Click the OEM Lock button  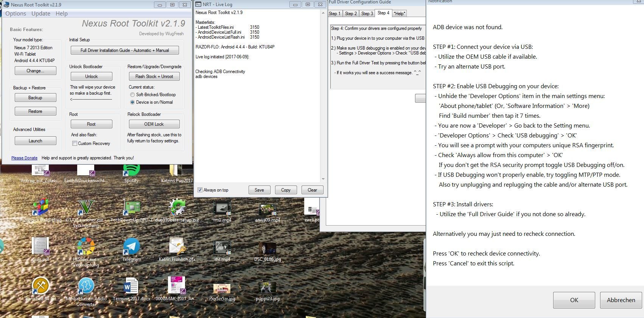(x=154, y=124)
